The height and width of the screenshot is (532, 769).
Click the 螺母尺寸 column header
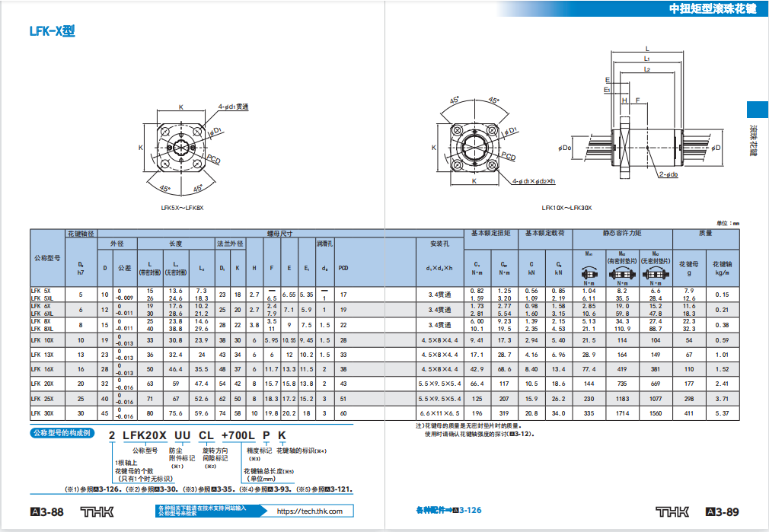point(280,234)
